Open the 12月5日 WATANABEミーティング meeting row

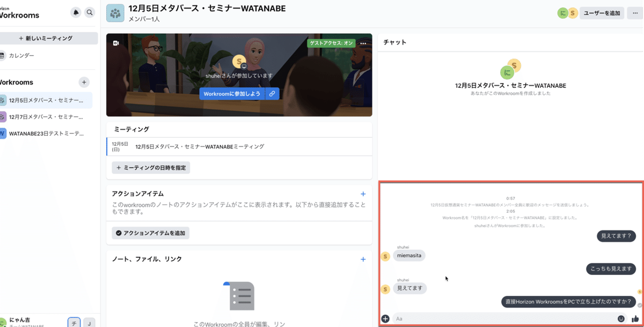239,147
